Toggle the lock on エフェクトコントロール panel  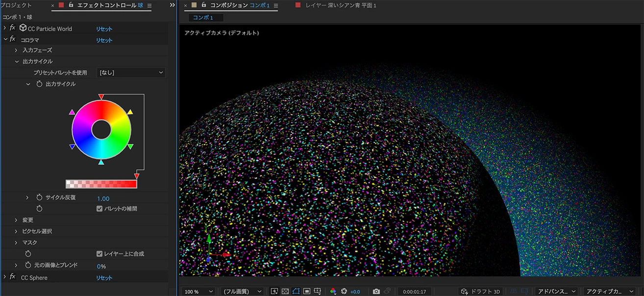pyautogui.click(x=71, y=5)
